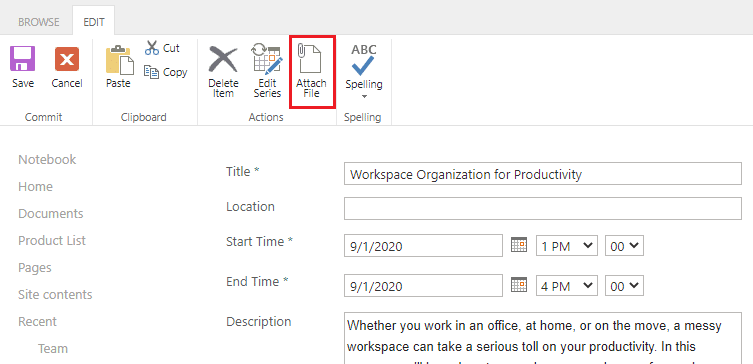Screen dimensions: 753x364
Task: Click the Spelling checkmark icon
Action: point(364,66)
